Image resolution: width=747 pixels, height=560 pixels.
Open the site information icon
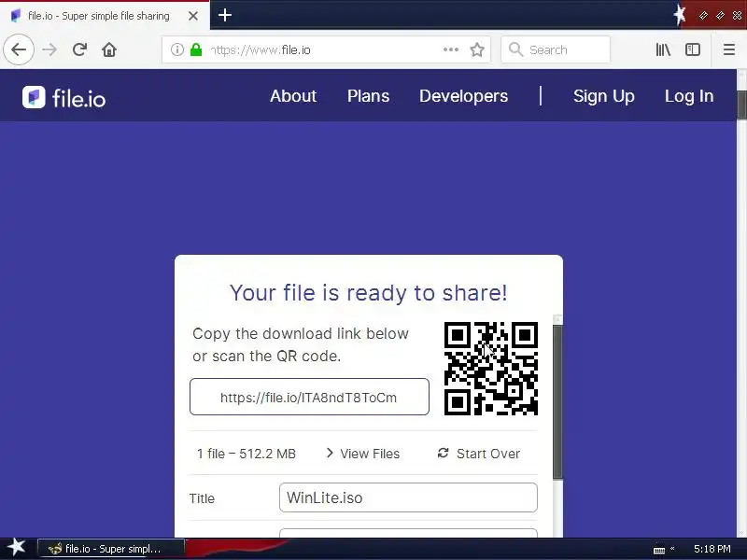click(x=177, y=49)
